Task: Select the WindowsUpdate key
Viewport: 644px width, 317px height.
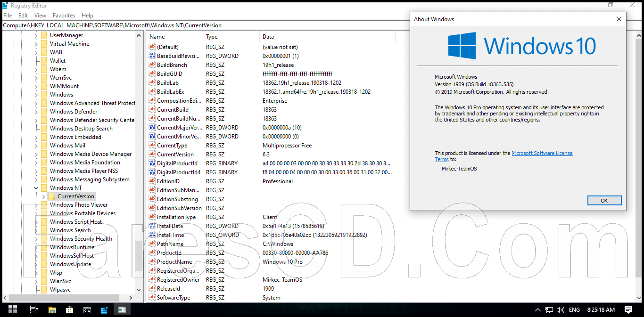Action: (x=71, y=264)
